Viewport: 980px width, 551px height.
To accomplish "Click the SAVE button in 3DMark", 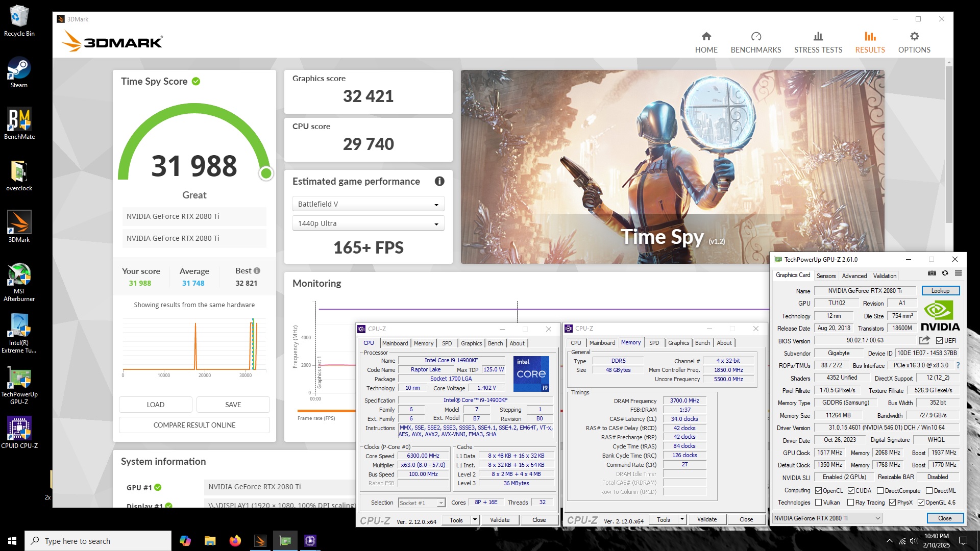I will tap(233, 405).
